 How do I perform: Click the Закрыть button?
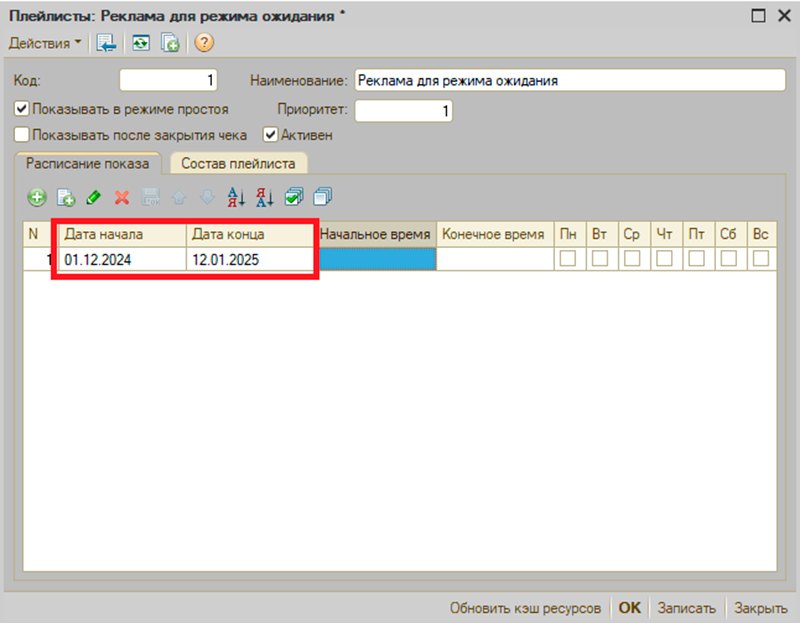[760, 608]
